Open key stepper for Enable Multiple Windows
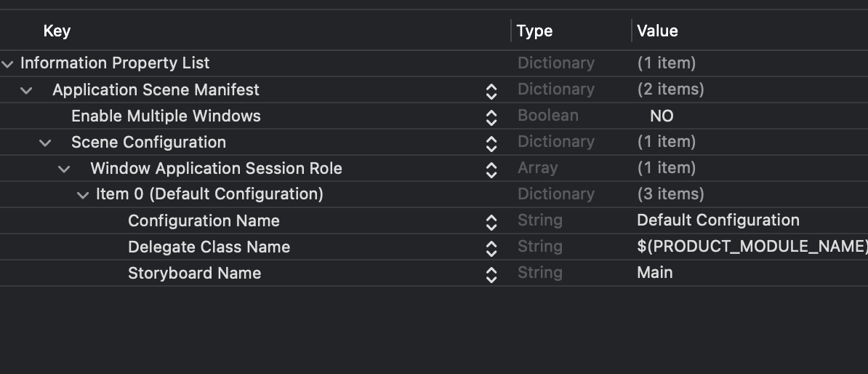Screen dimensions: 868x374 pyautogui.click(x=491, y=117)
